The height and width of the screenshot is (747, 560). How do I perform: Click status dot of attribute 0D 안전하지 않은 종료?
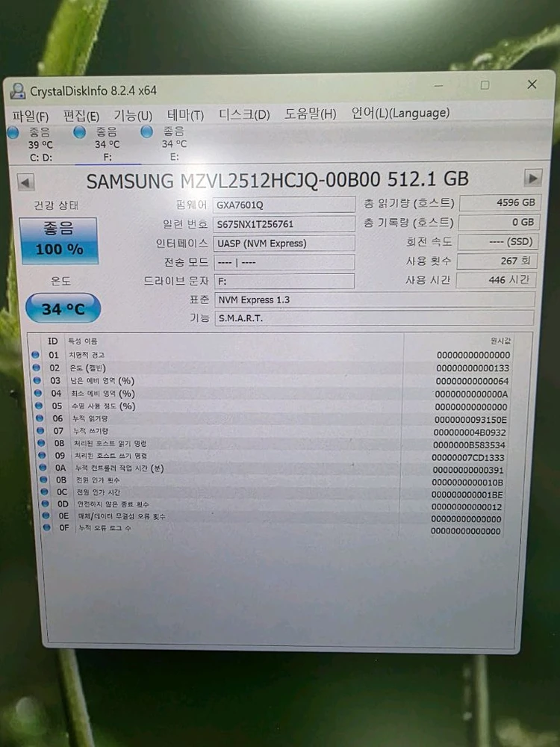46,503
